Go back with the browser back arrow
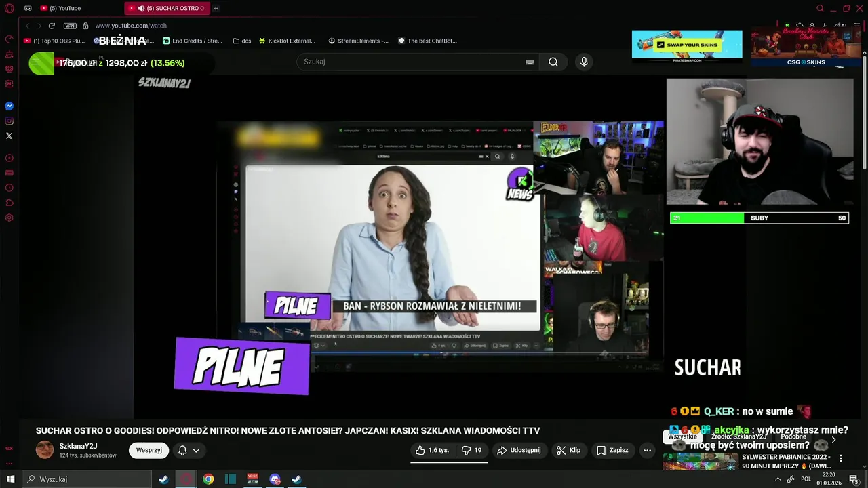The width and height of the screenshot is (868, 488). (x=27, y=26)
